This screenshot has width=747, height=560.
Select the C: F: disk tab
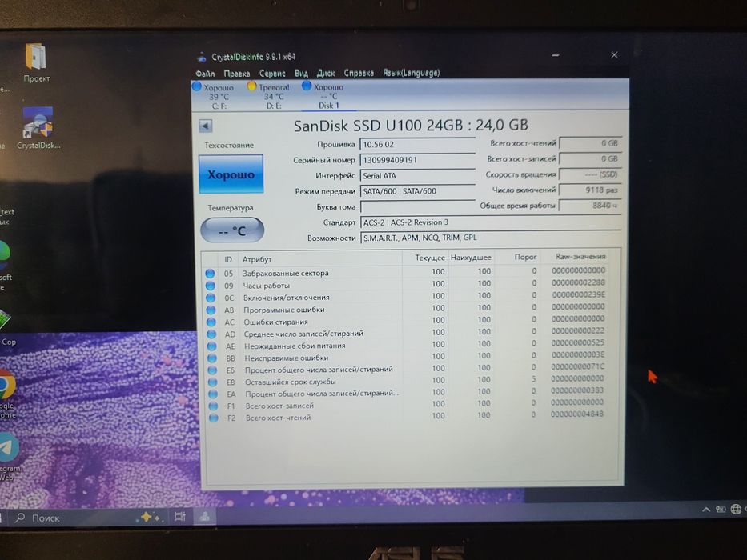[219, 97]
